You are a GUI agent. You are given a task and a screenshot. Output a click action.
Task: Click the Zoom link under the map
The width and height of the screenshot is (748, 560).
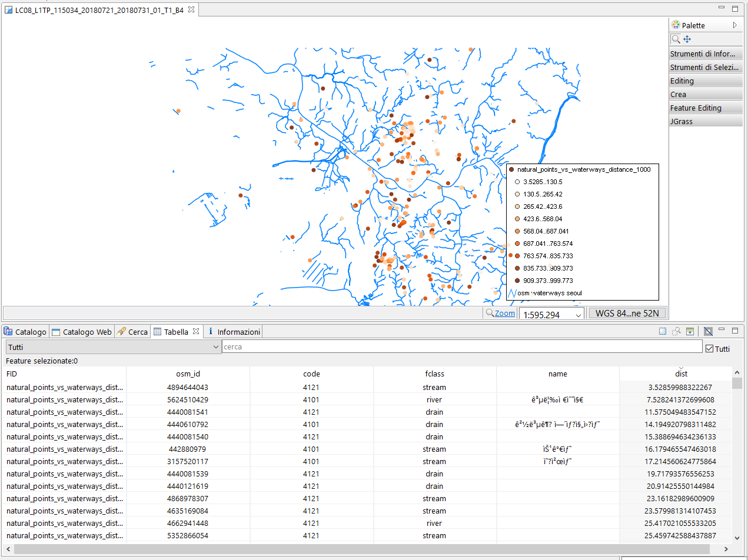504,314
